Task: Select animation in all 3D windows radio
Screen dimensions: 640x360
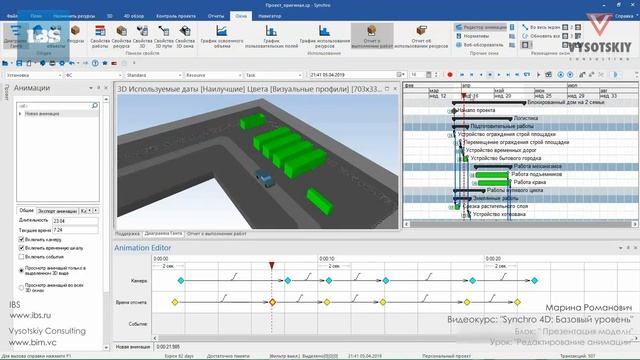Action: pos(21,287)
